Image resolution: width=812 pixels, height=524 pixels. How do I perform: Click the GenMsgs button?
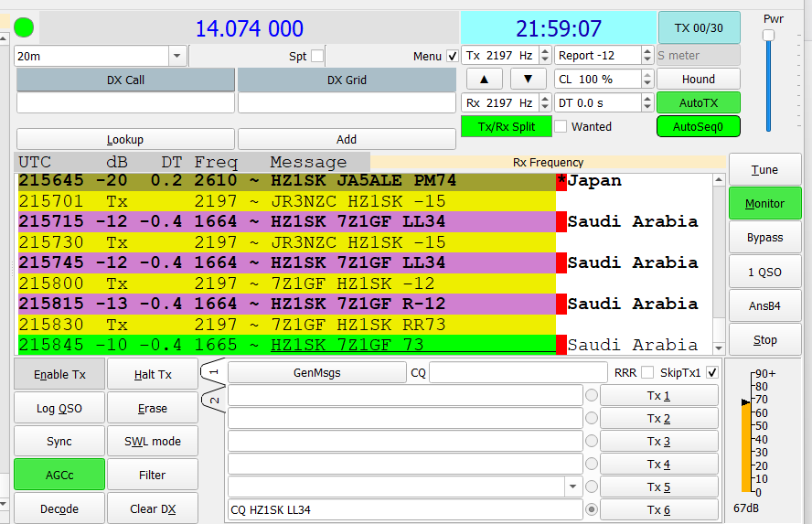(x=317, y=373)
